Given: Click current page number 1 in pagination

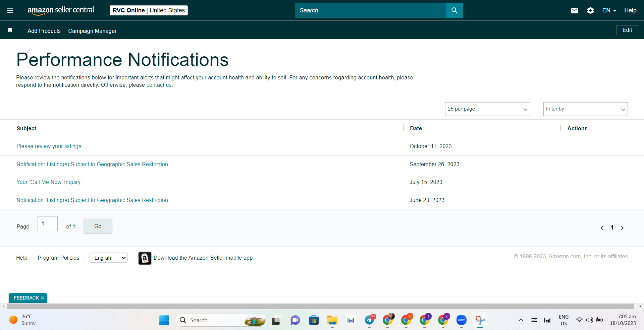Looking at the screenshot, I should [x=612, y=228].
